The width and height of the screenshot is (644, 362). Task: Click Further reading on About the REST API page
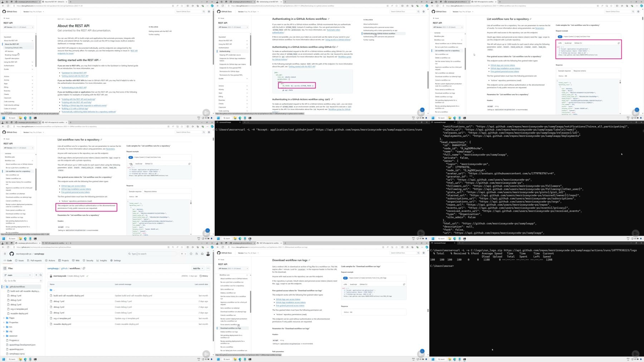pyautogui.click(x=154, y=34)
